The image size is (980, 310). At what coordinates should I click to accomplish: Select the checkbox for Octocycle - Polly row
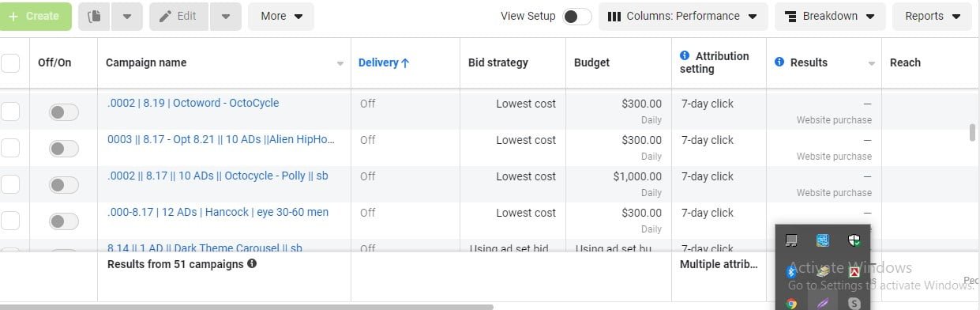pyautogui.click(x=9, y=184)
